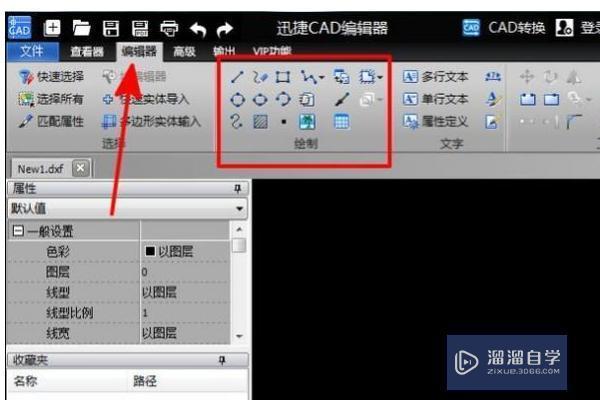Select the Hatch fill tool

pyautogui.click(x=261, y=122)
